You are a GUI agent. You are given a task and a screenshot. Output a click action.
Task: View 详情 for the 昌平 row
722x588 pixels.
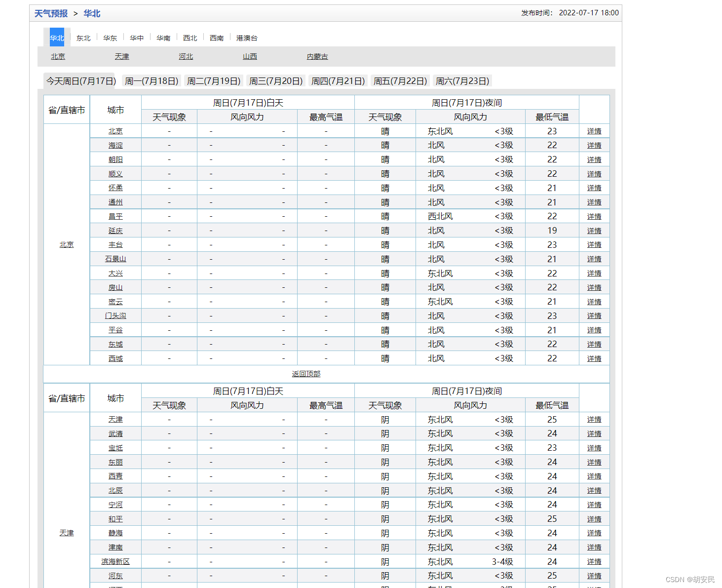pos(594,217)
